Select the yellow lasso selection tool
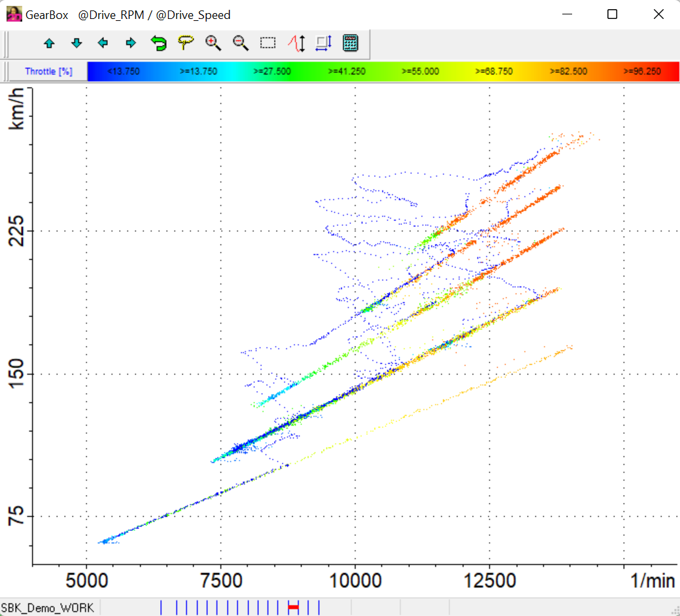 (186, 43)
